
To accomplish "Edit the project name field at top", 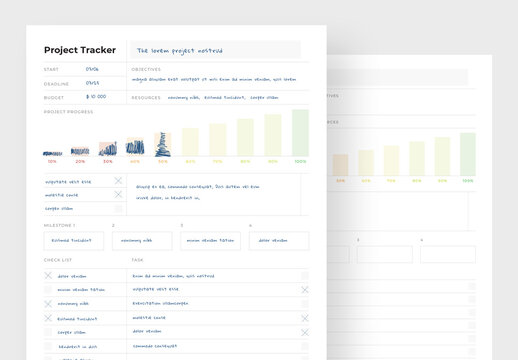I will 215,50.
